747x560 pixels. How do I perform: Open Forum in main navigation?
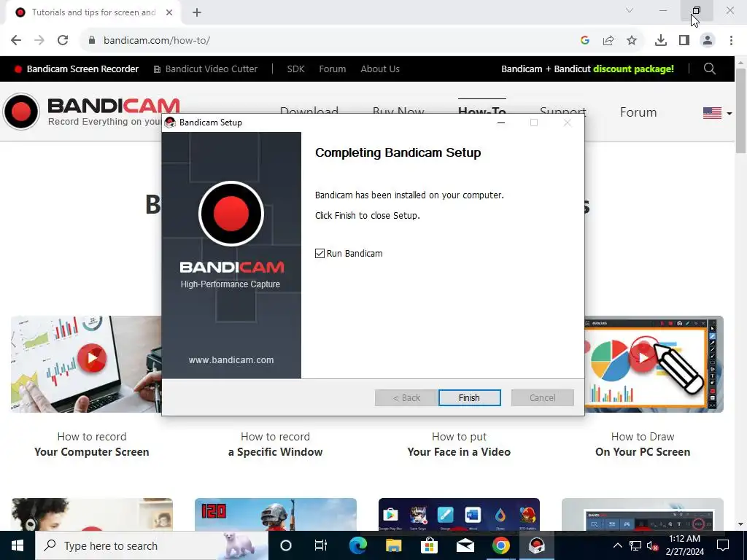point(638,112)
